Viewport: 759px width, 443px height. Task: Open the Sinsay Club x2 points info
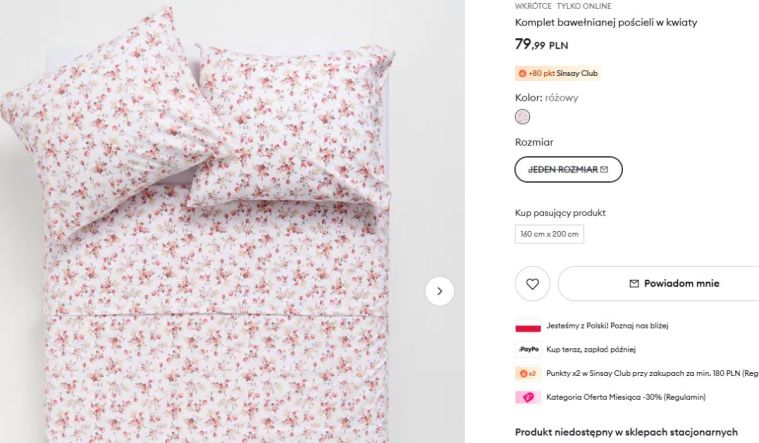(652, 373)
